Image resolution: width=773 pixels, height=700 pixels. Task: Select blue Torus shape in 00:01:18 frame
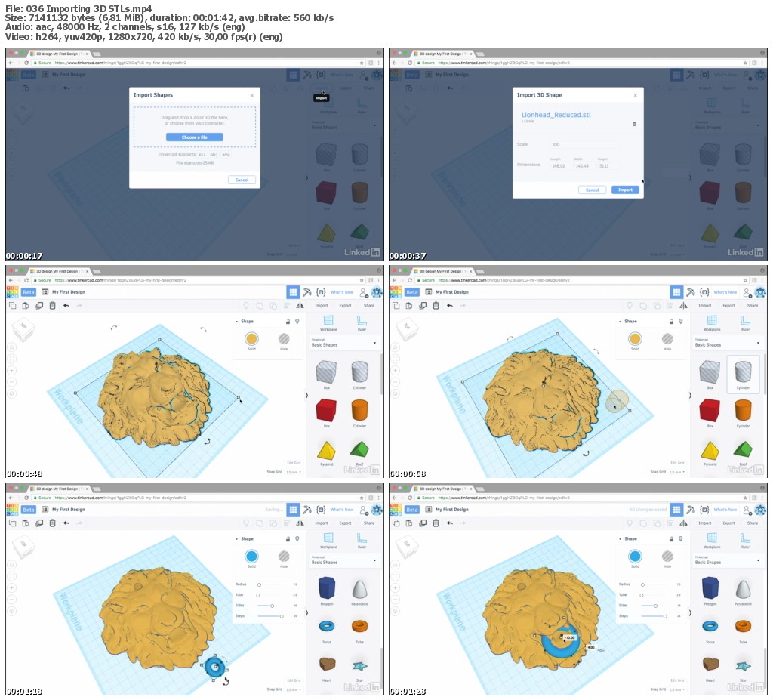pyautogui.click(x=326, y=627)
